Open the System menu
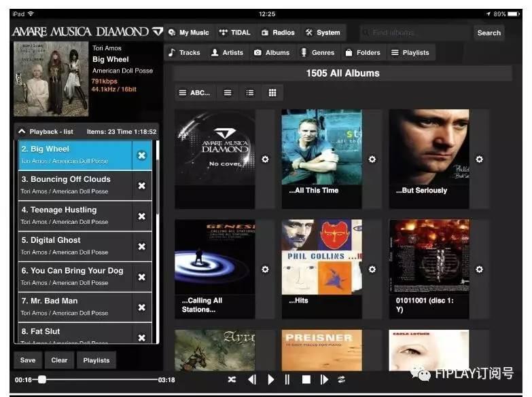This screenshot has width=532, height=397. (x=323, y=33)
